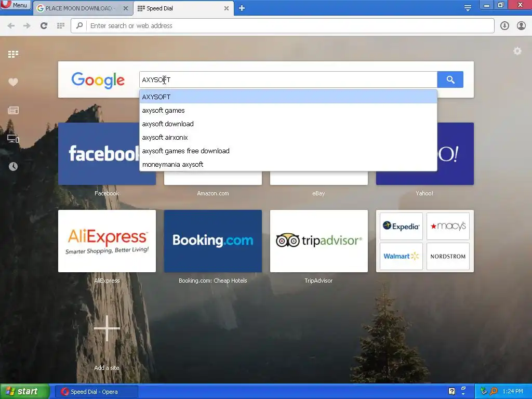Open the tab menu icon in title bar
532x399 pixels.
tap(468, 8)
